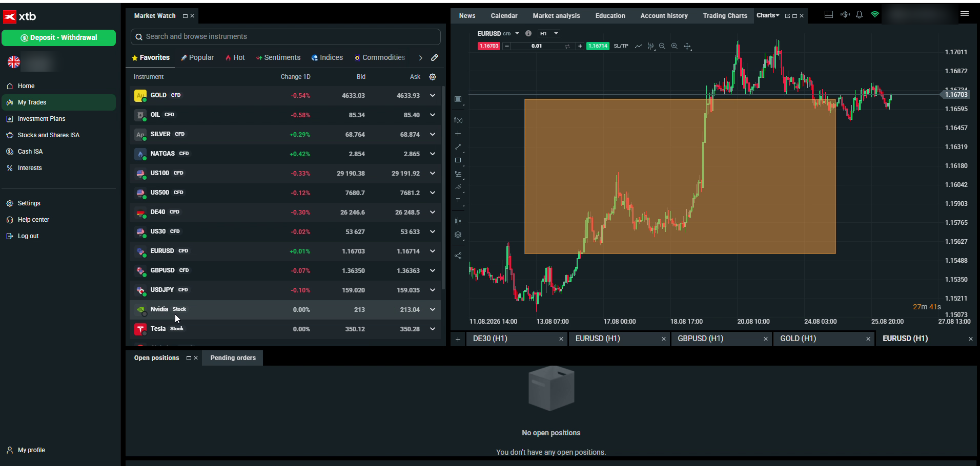Open Help center in sidebar

[x=58, y=220]
